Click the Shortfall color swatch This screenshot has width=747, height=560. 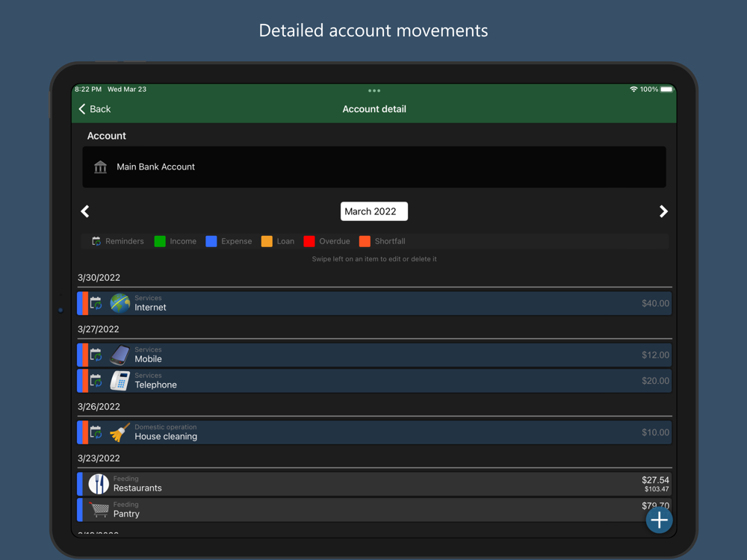coord(365,241)
